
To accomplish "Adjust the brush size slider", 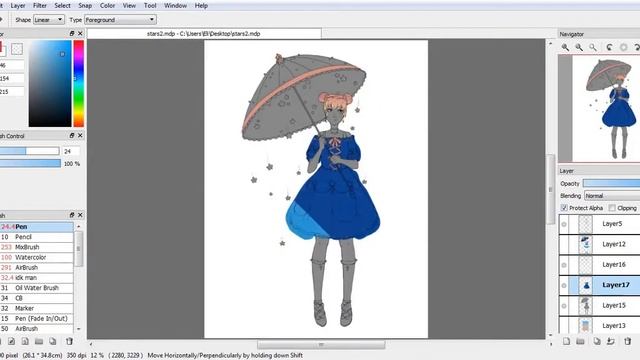I will coord(29,151).
